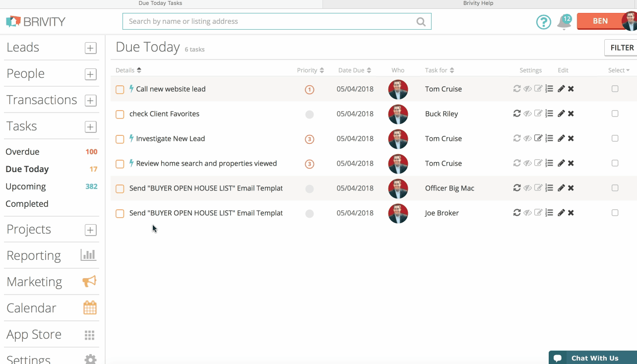Click numbered list icon for Review home search
637x364 pixels.
[549, 163]
